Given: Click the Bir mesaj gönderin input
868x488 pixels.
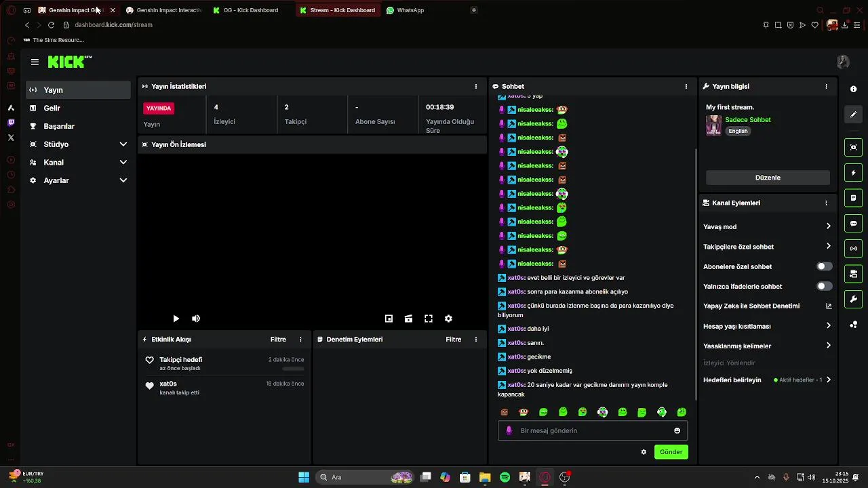Looking at the screenshot, I should 593,430.
